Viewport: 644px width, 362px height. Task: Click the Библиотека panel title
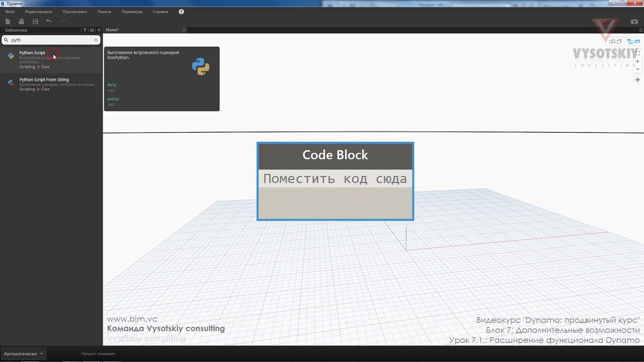pyautogui.click(x=16, y=30)
